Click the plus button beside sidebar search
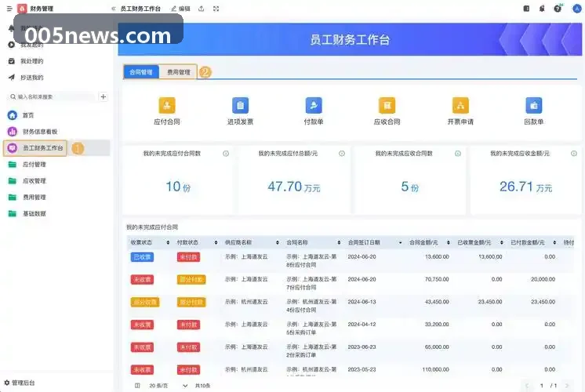 click(104, 97)
